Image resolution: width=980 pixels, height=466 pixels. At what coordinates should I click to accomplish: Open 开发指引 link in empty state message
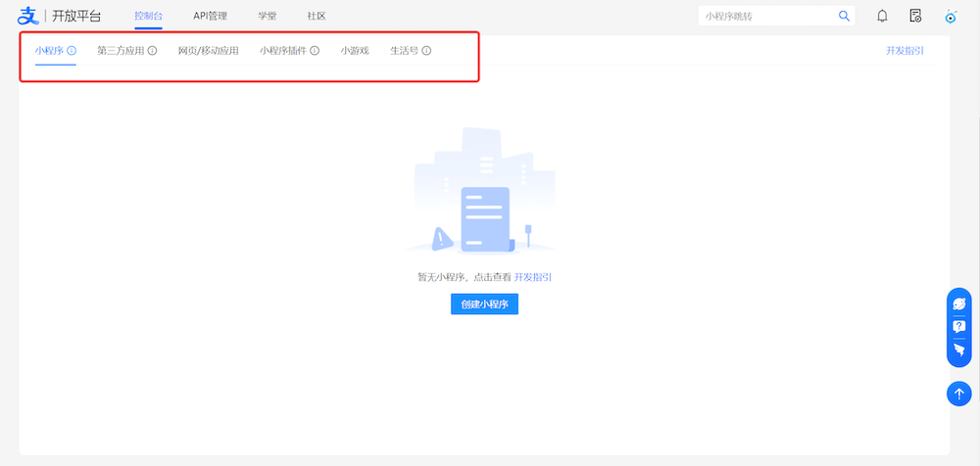[539, 277]
